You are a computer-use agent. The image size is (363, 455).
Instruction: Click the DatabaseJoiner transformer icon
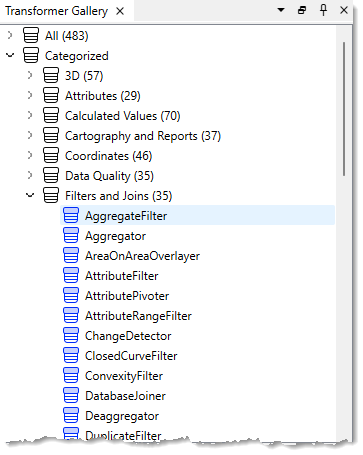pyautogui.click(x=71, y=395)
